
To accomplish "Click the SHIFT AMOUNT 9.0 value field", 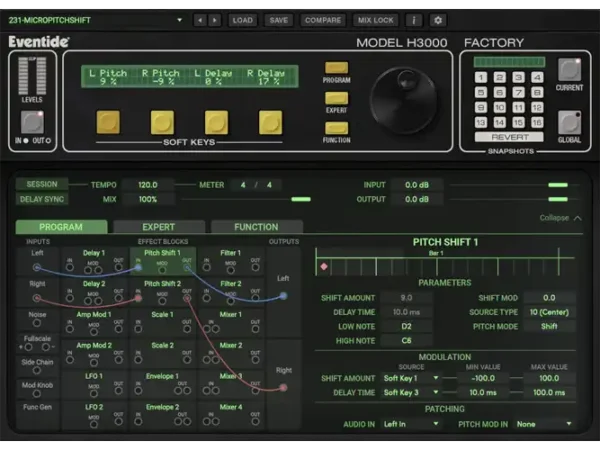I will point(406,298).
